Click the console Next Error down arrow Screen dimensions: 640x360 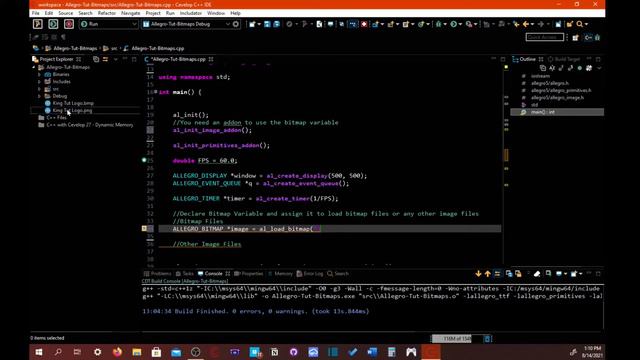pyautogui.click(x=478, y=274)
